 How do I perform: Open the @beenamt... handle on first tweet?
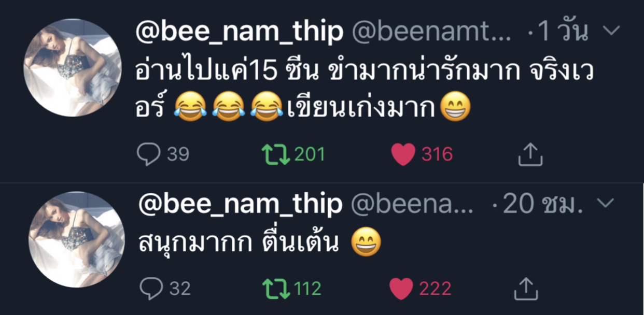(x=432, y=33)
